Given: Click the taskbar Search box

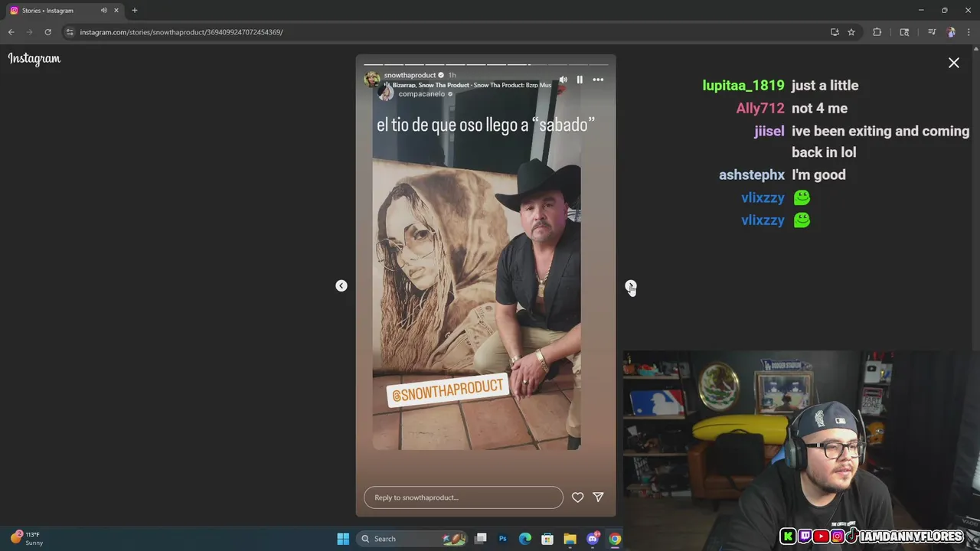Looking at the screenshot, I should pos(413,539).
